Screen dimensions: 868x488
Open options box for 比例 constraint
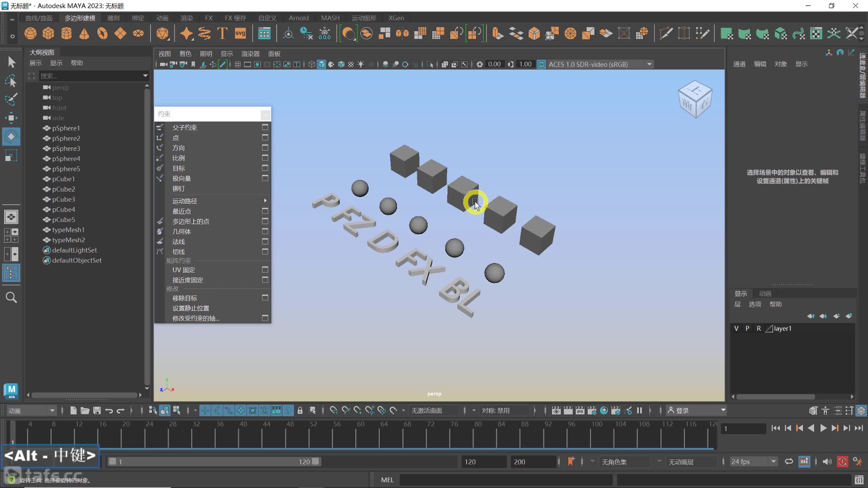265,158
